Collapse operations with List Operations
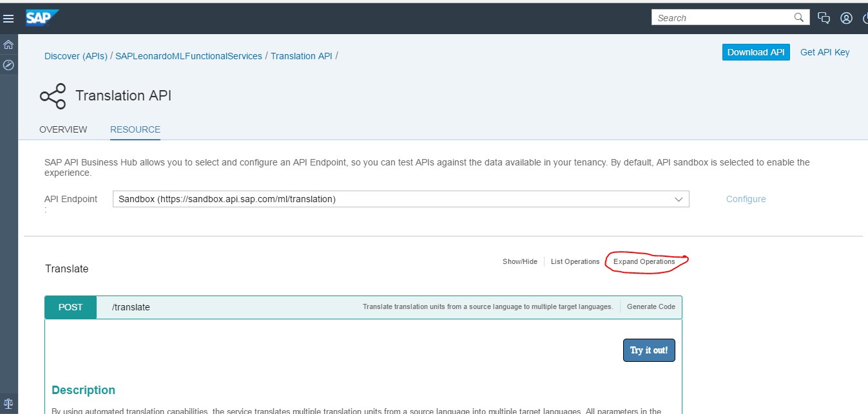This screenshot has width=868, height=414. point(575,261)
